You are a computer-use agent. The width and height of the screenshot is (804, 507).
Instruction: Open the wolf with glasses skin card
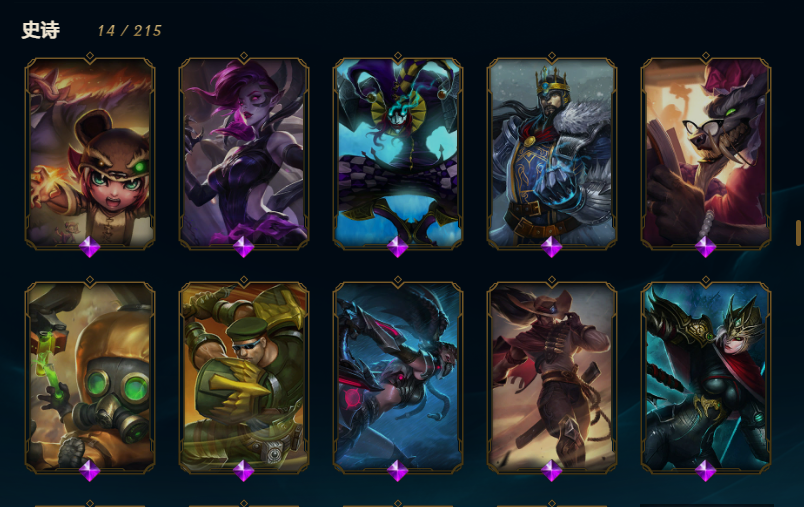pyautogui.click(x=706, y=152)
